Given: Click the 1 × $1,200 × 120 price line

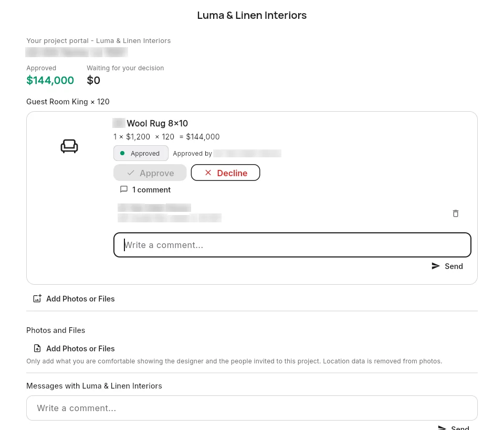Looking at the screenshot, I should (166, 137).
